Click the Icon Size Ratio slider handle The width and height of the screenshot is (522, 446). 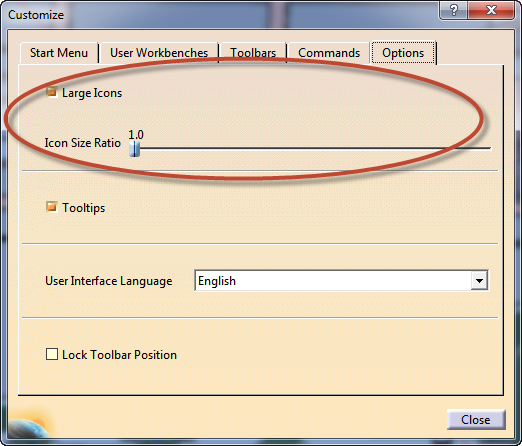point(134,149)
